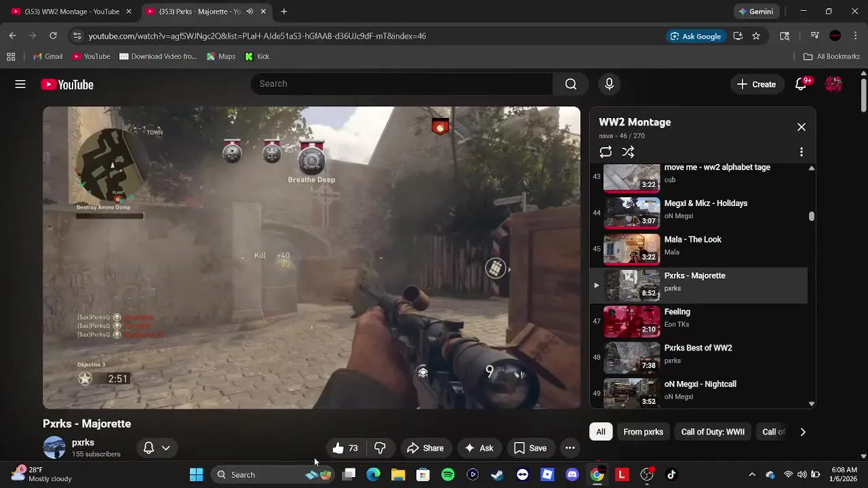The height and width of the screenshot is (488, 868).
Task: Save the video to a playlist
Action: tap(530, 448)
